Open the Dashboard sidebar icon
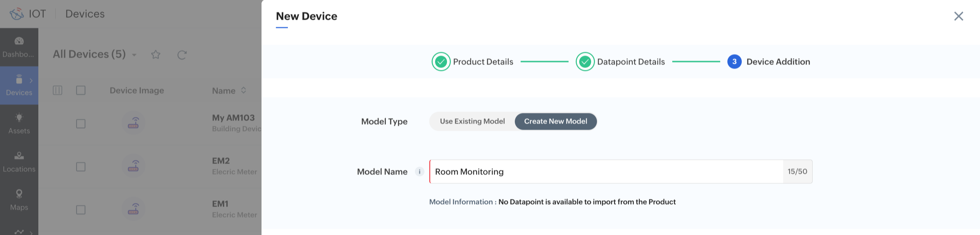The image size is (980, 235). pos(19,41)
